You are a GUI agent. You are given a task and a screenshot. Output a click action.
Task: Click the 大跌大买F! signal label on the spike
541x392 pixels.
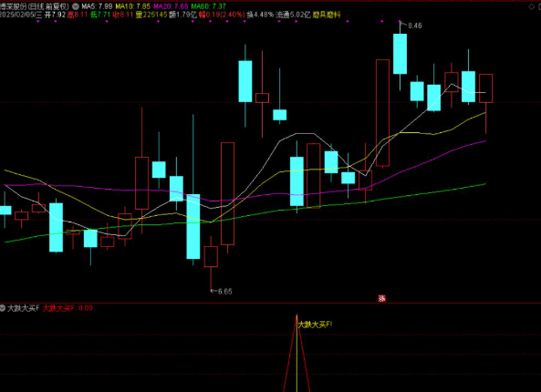315,325
